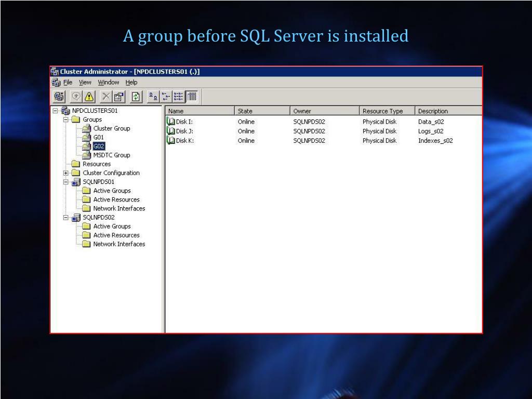Image resolution: width=532 pixels, height=399 pixels.
Task: Open the Window menu
Action: coord(108,83)
